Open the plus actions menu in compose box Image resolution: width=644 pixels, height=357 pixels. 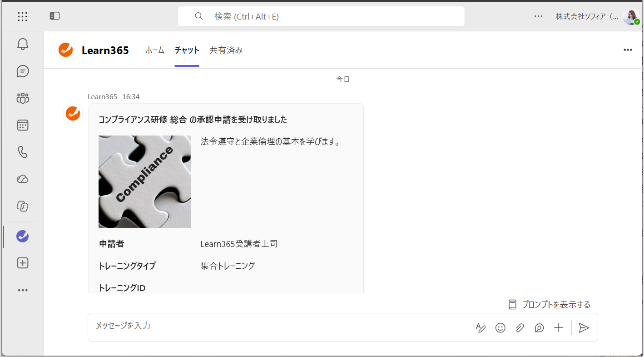click(559, 327)
